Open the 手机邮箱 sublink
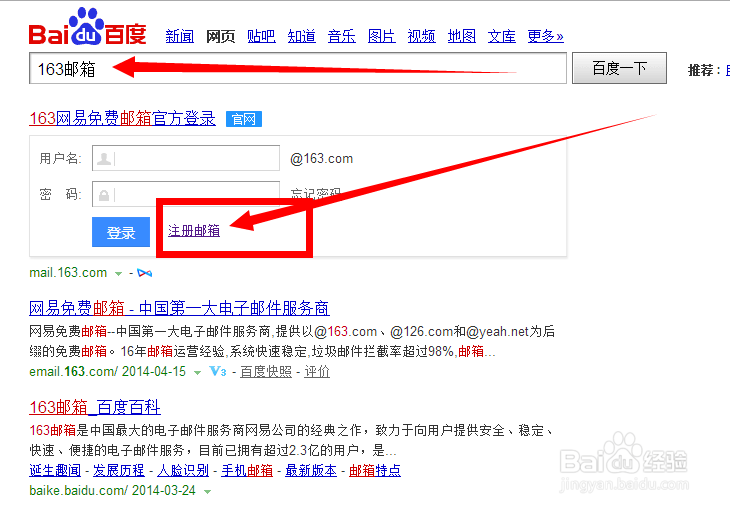730x510 pixels. (247, 470)
